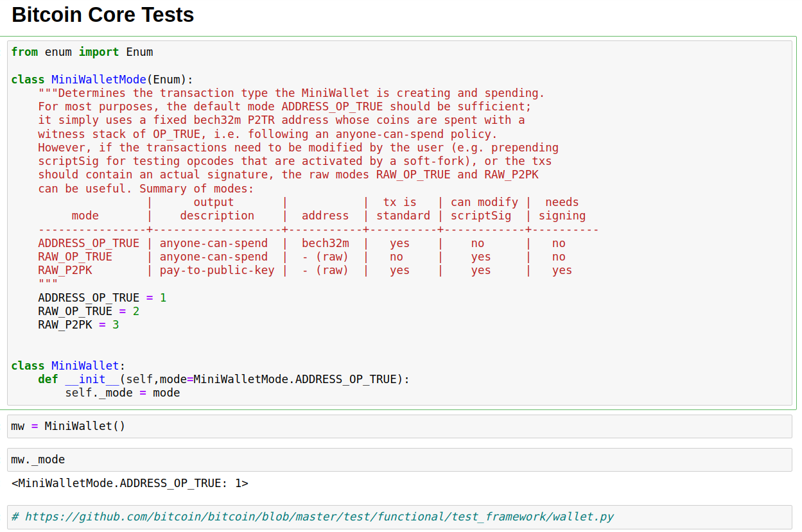Select the 'mw = MiniWallet()' code cell

tap(399, 426)
